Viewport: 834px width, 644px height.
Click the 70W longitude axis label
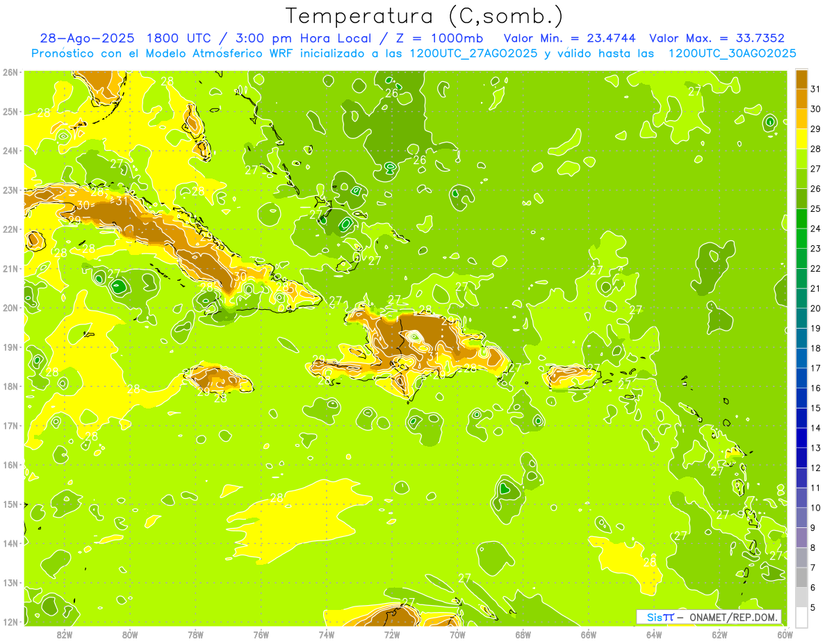point(457,634)
